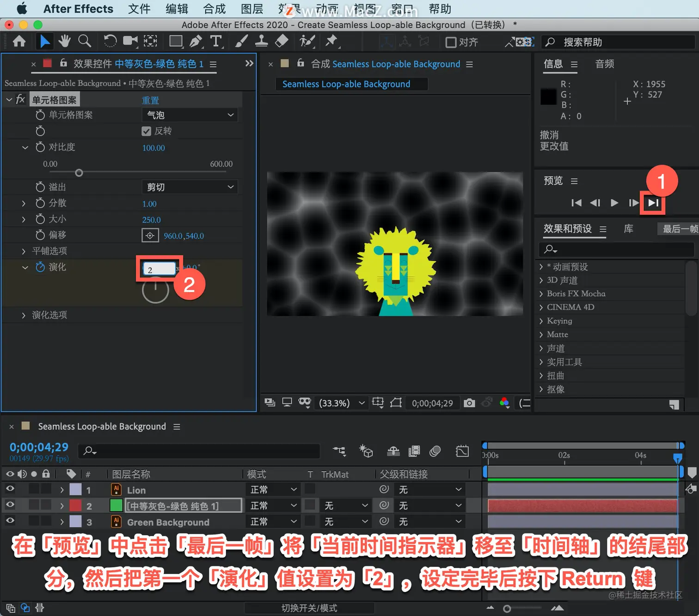Select the Pan Behind anchor point tool

(150, 42)
